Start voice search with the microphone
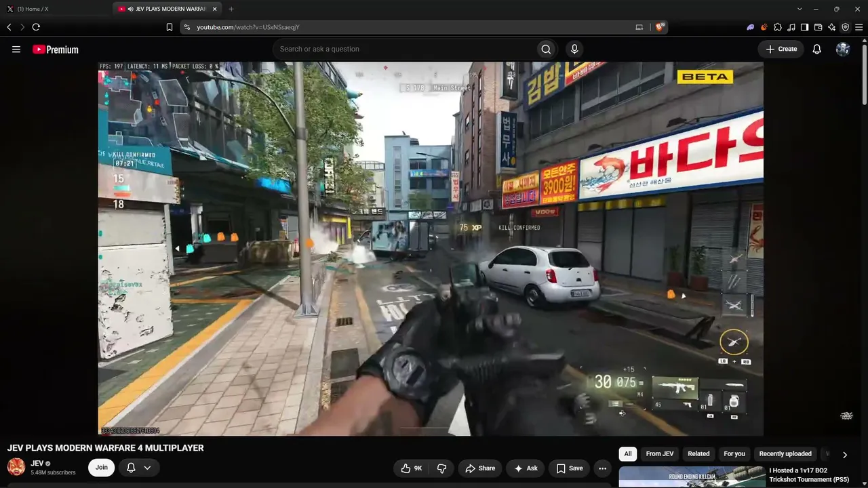Screen dimensions: 868x488 pos(574,49)
